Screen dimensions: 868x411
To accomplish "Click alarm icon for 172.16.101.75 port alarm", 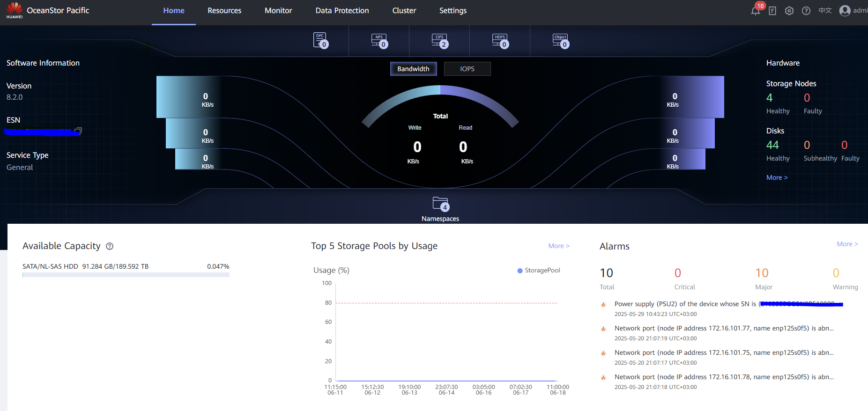I will pyautogui.click(x=603, y=353).
